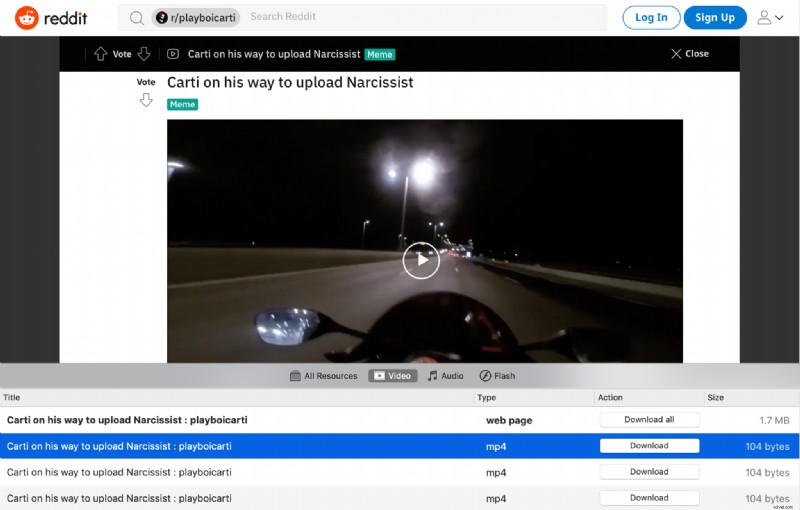
Task: Click the Log In button
Action: [651, 18]
